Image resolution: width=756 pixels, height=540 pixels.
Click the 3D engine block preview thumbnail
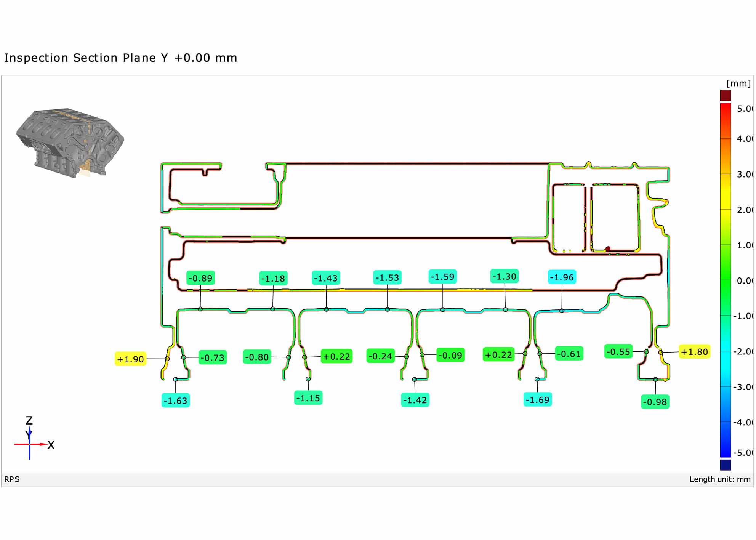pos(70,143)
